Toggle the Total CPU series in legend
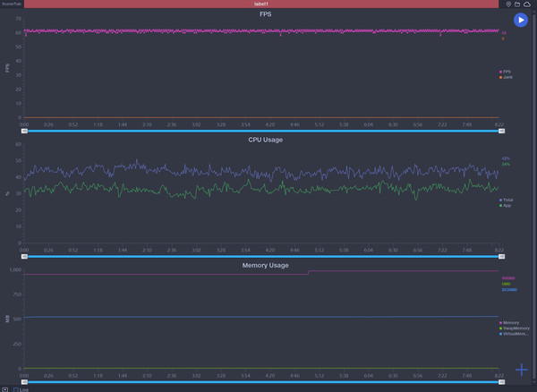The height and width of the screenshot is (392, 537). point(507,200)
